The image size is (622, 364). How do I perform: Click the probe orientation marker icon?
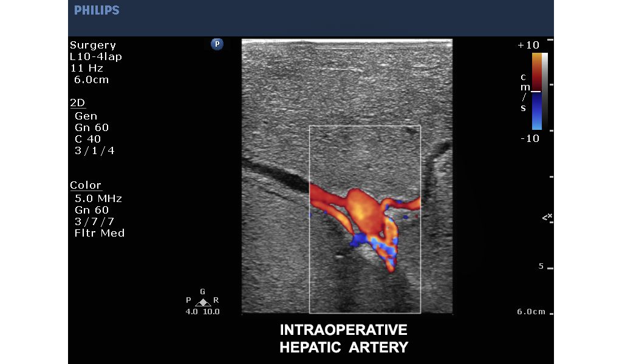click(x=203, y=302)
